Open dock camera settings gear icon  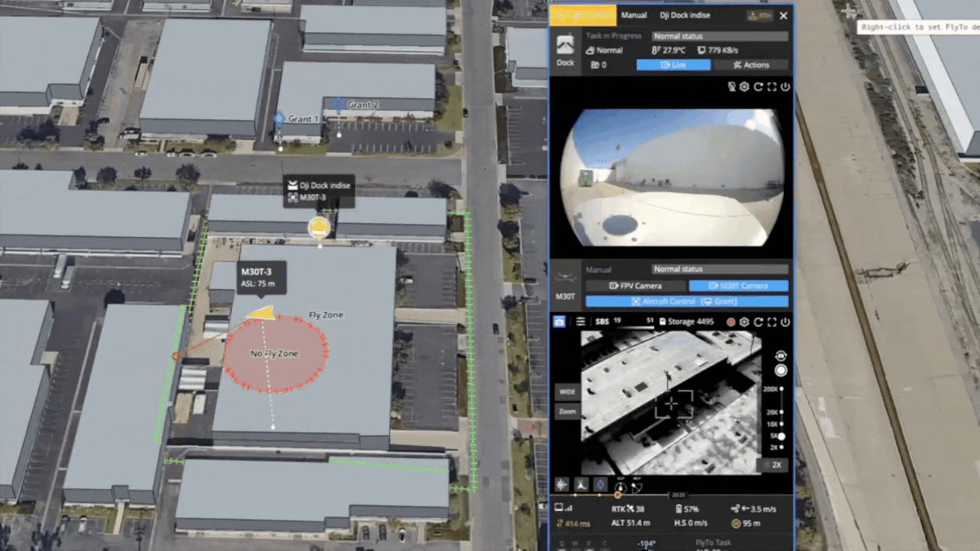coord(744,87)
